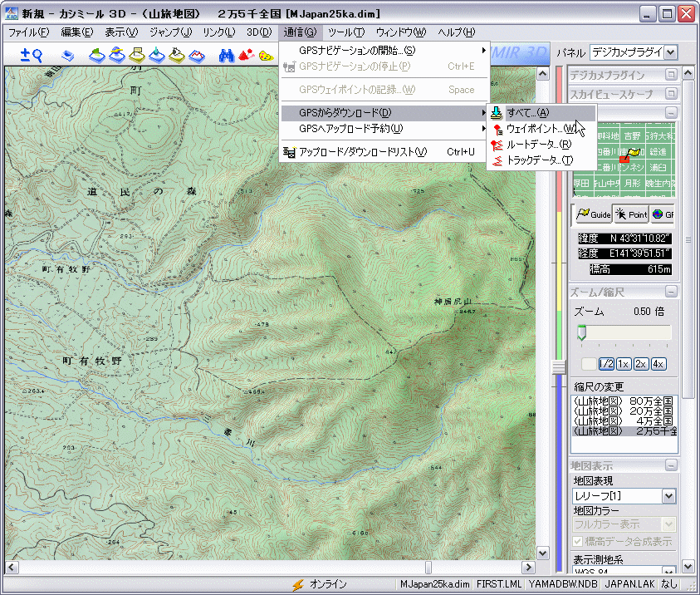700x595 pixels.
Task: Choose GPSナビゲーションの開始 from the menu
Action: pos(384,51)
